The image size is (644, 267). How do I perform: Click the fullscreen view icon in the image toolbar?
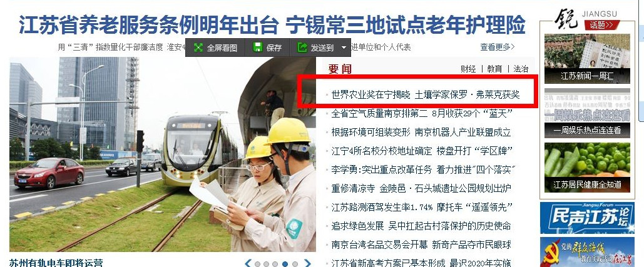point(198,48)
